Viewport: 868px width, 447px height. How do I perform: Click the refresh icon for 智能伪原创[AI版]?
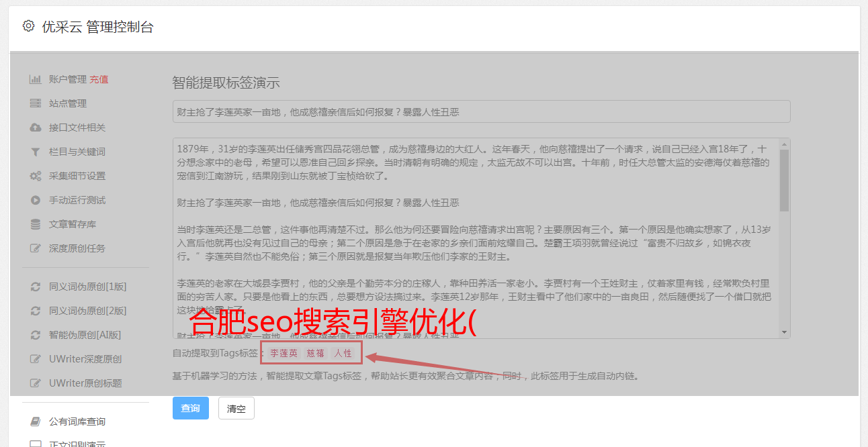(x=36, y=335)
